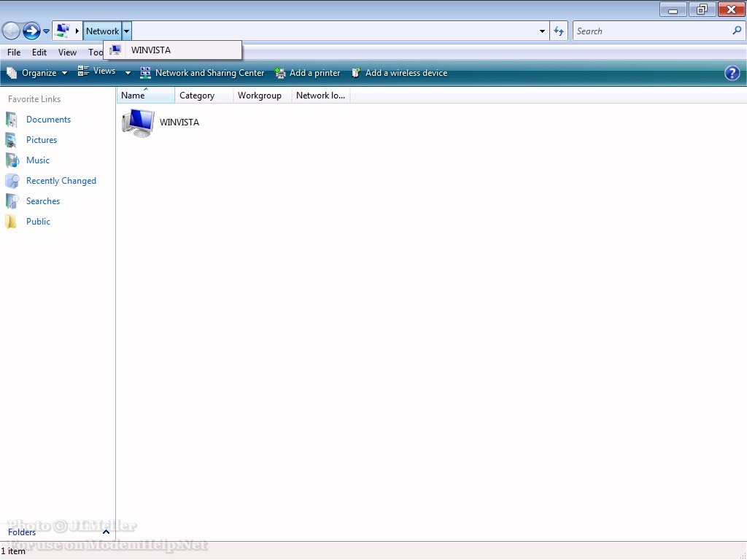The height and width of the screenshot is (560, 747).
Task: Click the Searches folder icon
Action: click(12, 201)
